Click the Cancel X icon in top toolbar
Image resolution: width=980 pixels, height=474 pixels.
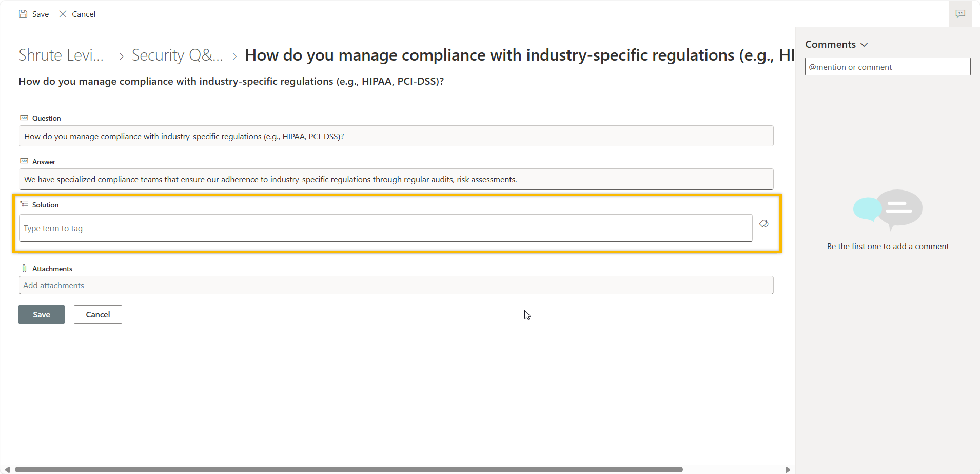pos(63,14)
